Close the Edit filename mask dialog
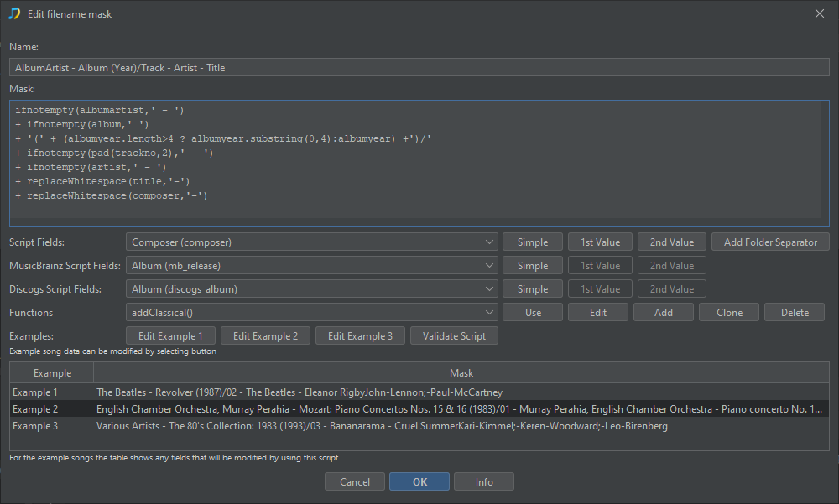 tap(820, 13)
